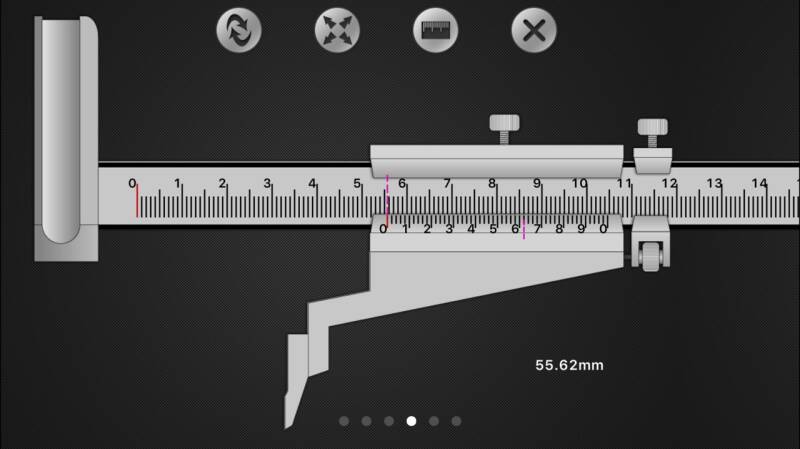Image resolution: width=800 pixels, height=449 pixels.
Task: Tap the four-arrows fullscreen icon
Action: (x=337, y=30)
